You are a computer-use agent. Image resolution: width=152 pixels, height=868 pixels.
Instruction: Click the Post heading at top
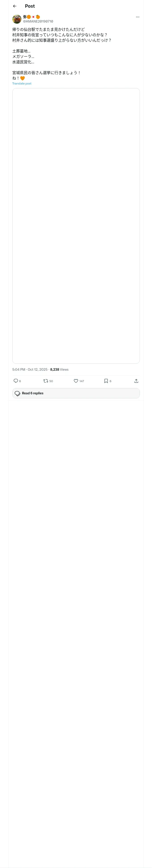30,6
